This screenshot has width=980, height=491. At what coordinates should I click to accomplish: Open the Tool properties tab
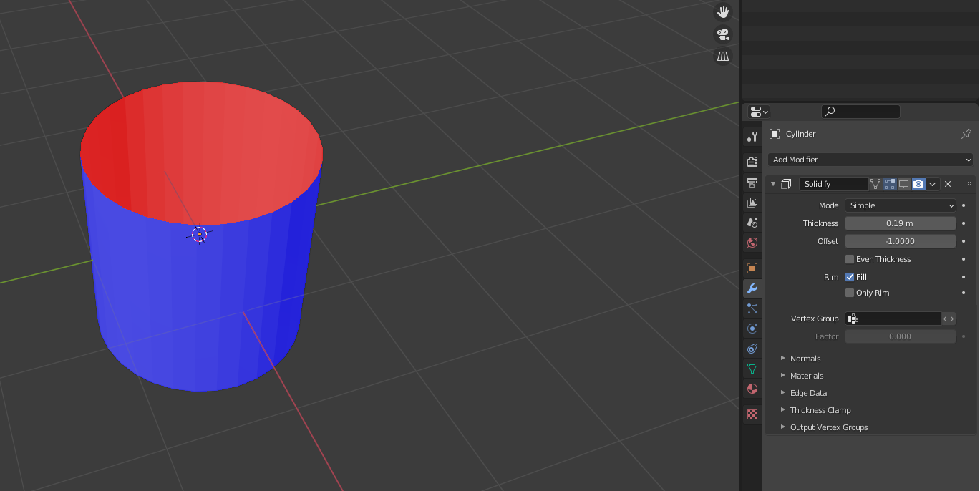coord(752,137)
